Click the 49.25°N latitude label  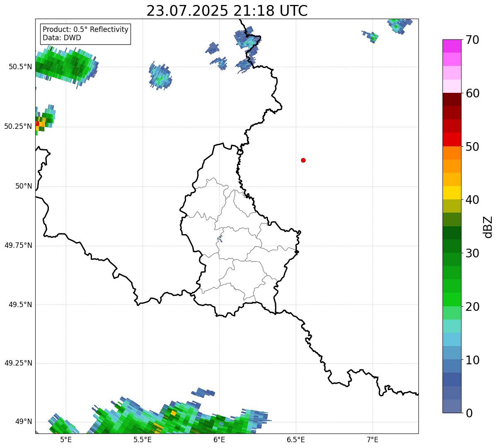[18, 363]
